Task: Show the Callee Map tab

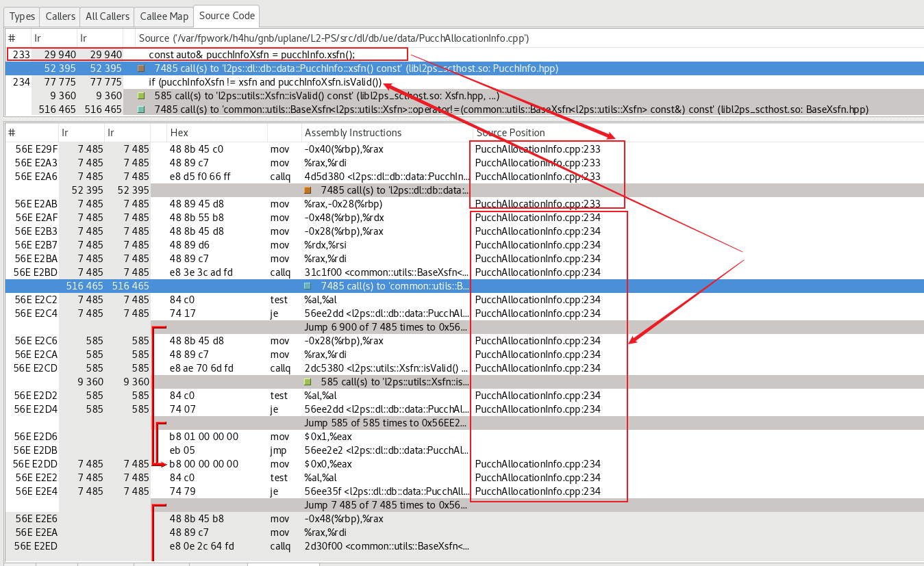Action: (163, 16)
